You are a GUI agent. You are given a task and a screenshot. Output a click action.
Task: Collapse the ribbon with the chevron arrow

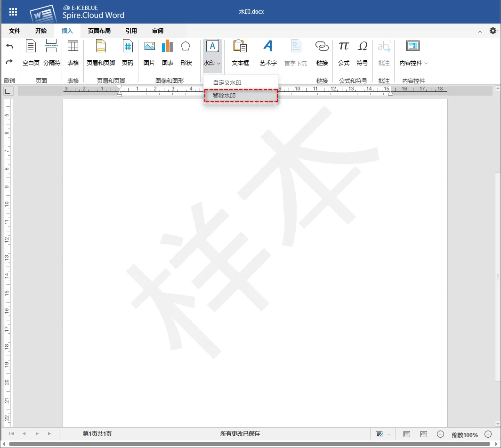pos(480,31)
